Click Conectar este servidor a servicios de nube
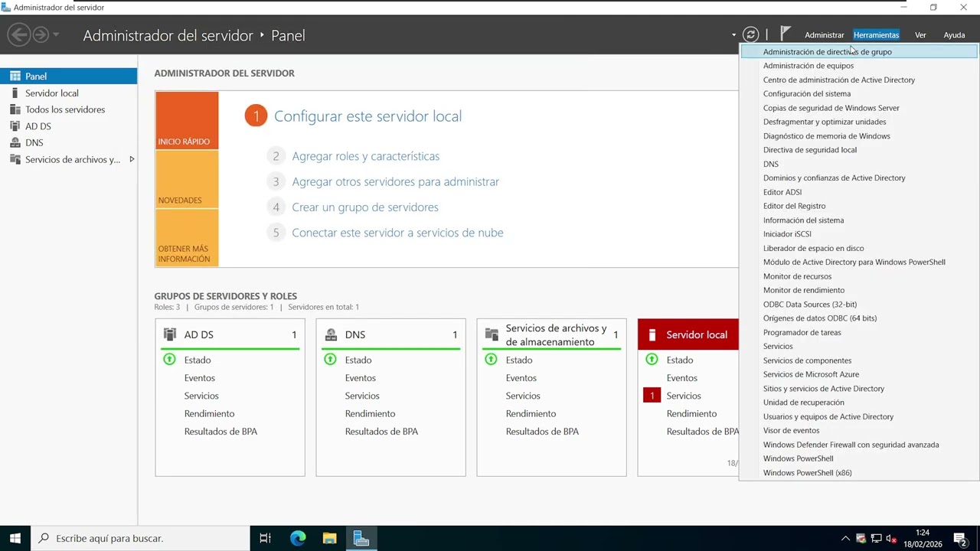 point(397,233)
